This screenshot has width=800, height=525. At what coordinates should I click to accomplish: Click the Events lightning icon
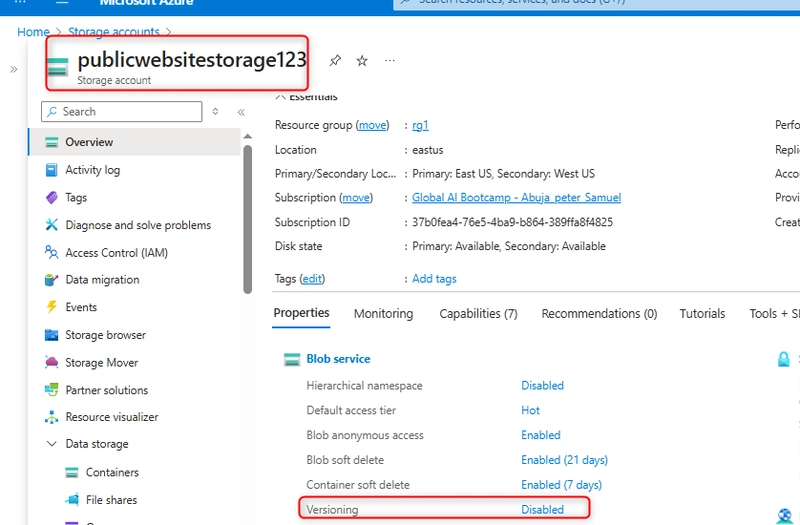click(52, 307)
